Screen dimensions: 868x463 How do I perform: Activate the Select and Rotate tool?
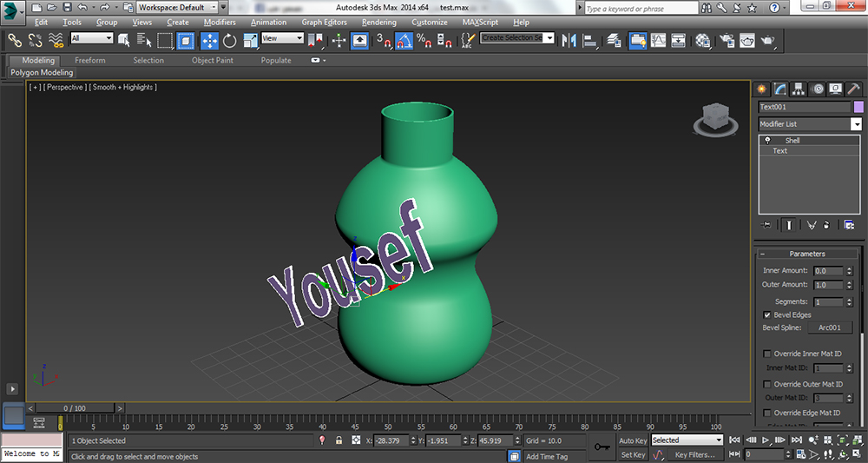tap(230, 40)
